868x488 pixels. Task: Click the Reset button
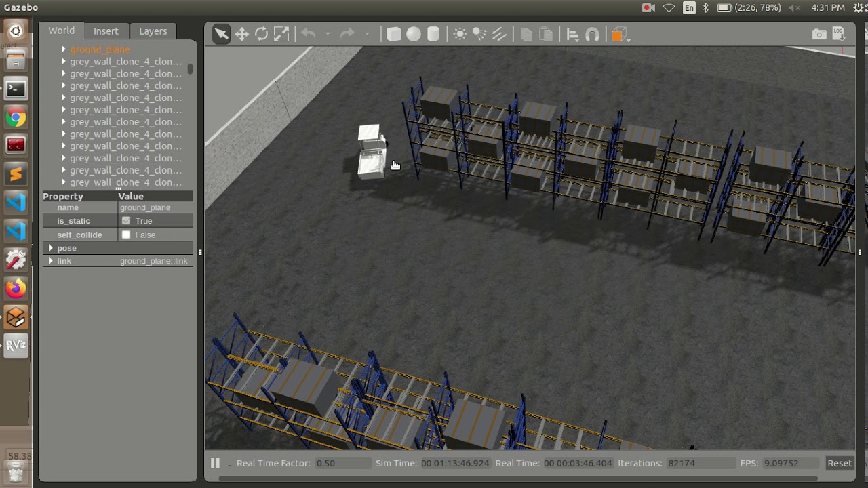click(840, 463)
